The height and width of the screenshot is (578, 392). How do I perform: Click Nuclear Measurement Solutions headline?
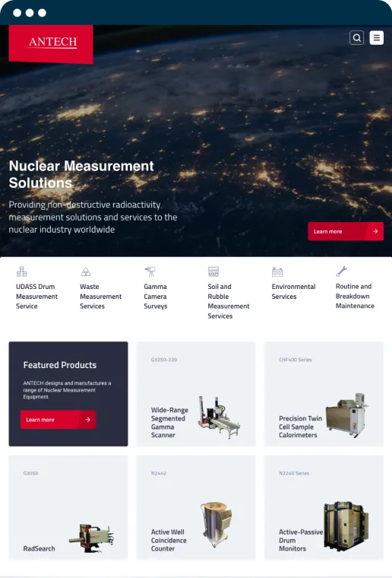pyautogui.click(x=81, y=174)
